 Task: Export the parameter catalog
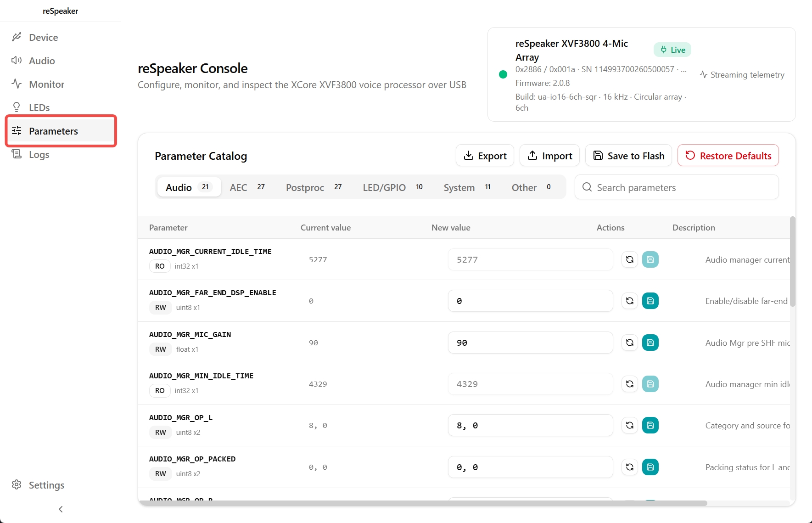[485, 156]
